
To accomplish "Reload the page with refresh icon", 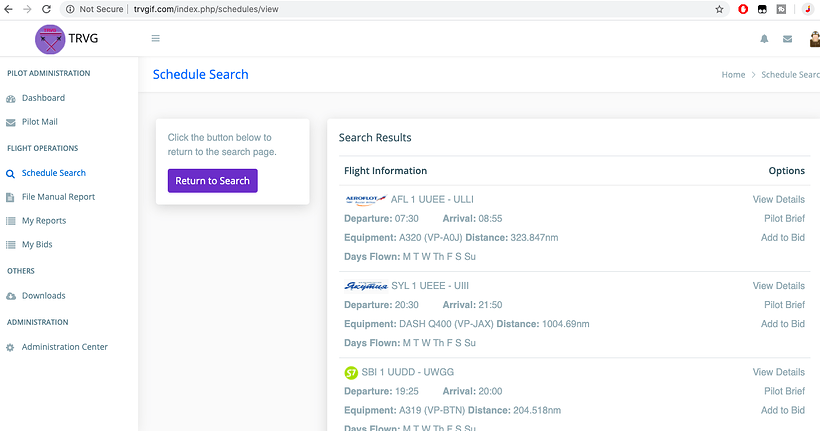I will pos(47,9).
